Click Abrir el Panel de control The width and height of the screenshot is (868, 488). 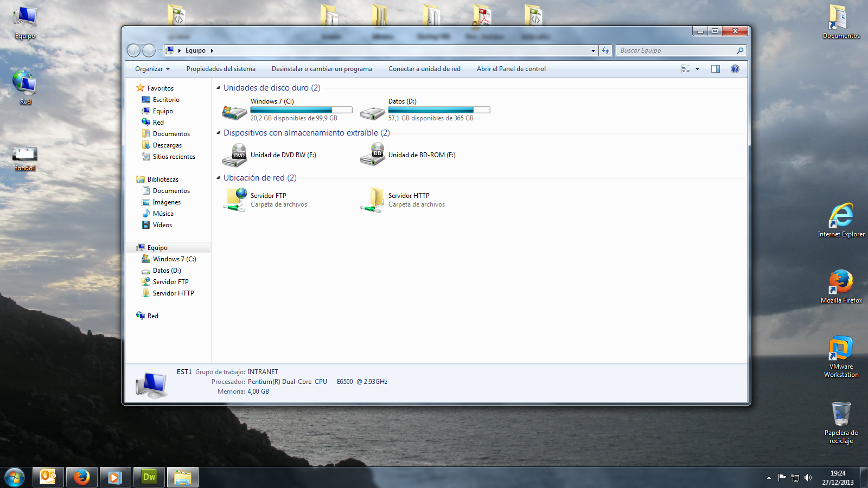(x=511, y=69)
